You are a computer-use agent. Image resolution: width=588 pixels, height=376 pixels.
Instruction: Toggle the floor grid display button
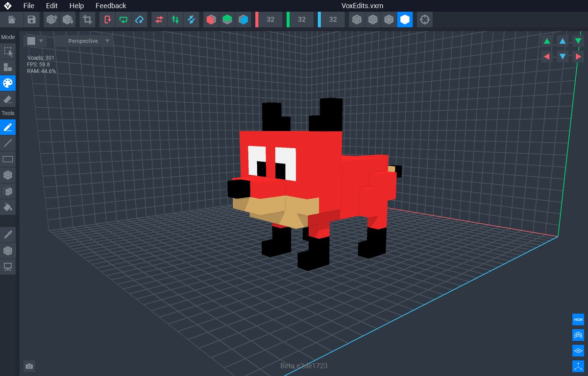578,351
